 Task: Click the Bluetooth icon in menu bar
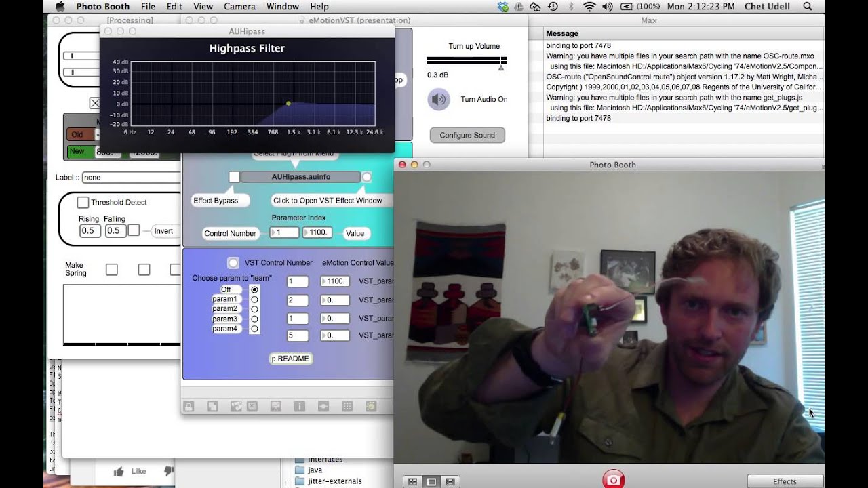(571, 6)
